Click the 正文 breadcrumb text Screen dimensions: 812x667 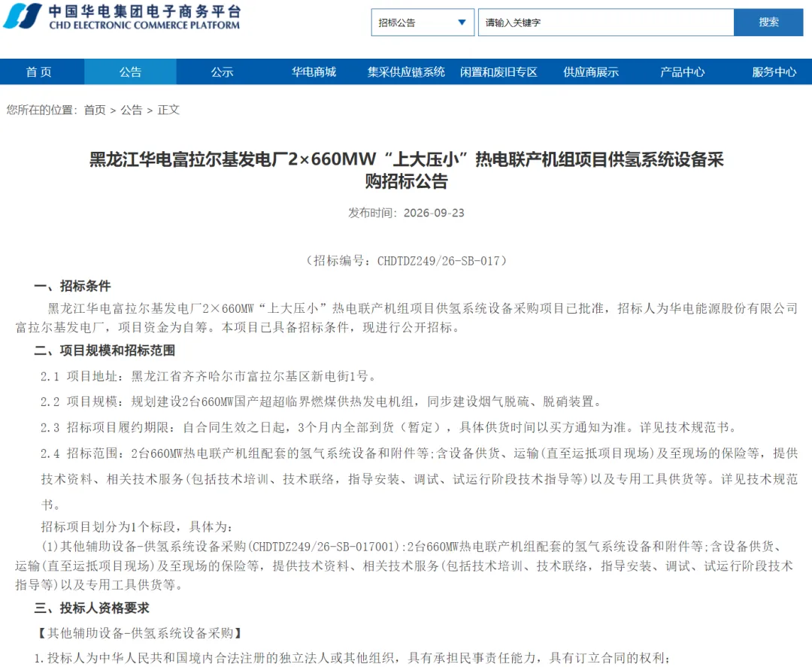point(169,110)
